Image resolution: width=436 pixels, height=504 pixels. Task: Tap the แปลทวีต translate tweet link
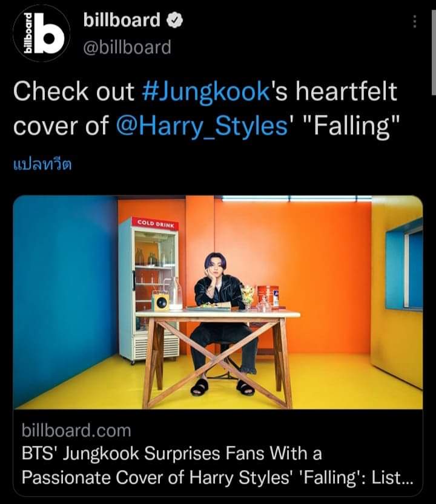(42, 164)
